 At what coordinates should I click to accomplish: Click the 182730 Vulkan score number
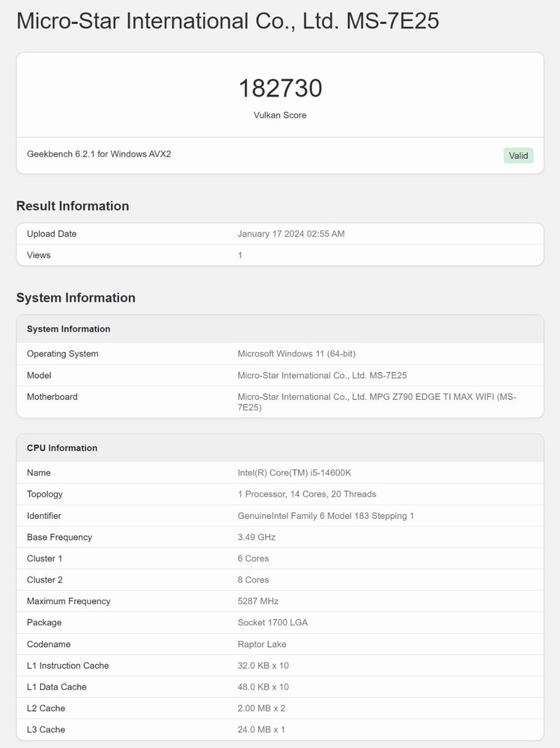[x=280, y=88]
